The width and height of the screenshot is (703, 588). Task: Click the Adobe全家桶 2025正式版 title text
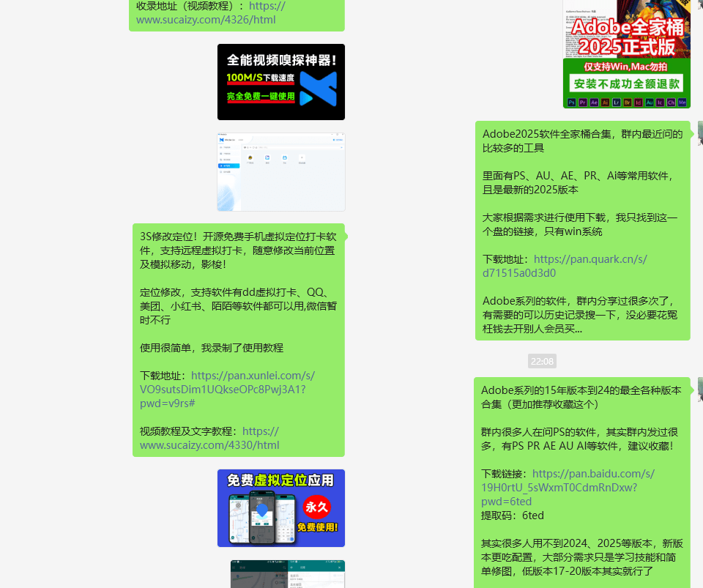click(x=626, y=37)
